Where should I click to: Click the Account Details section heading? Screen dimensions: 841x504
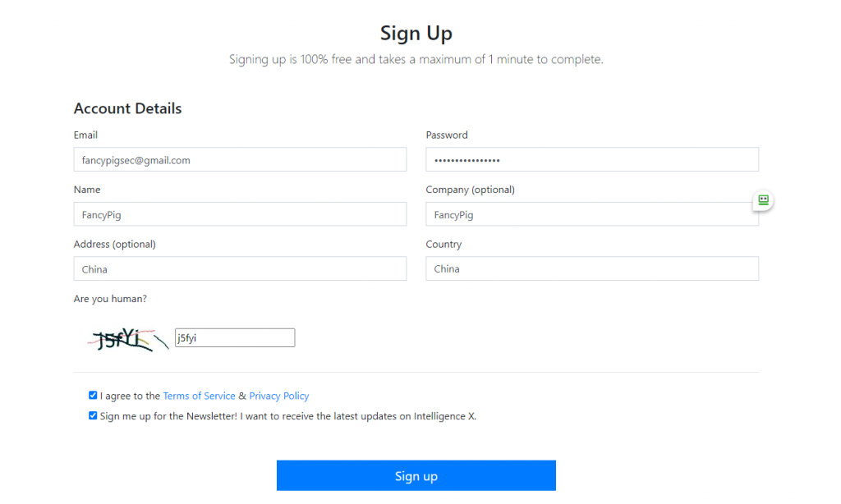tap(127, 108)
